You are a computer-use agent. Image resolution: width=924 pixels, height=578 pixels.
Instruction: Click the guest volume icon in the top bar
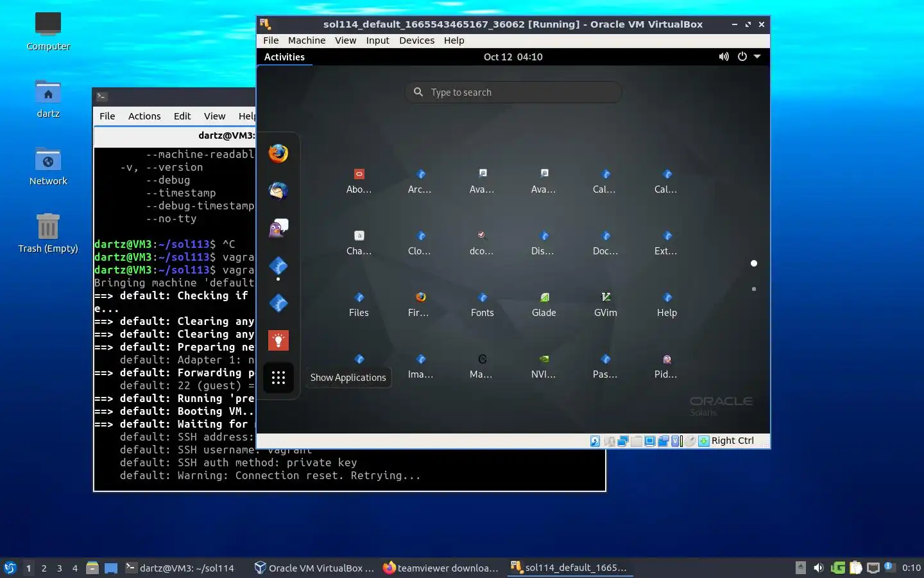724,57
